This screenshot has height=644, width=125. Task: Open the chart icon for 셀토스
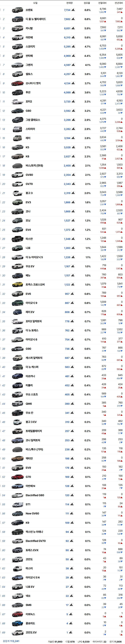(x=73, y=74)
